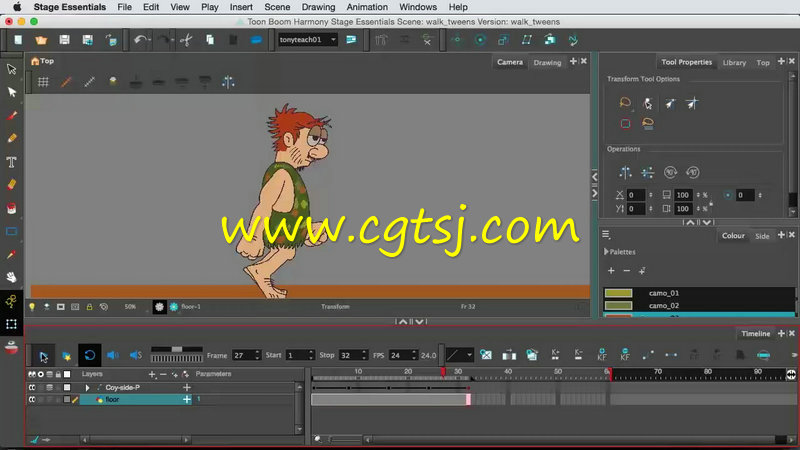Toggle the lock icon in Camera view bar
Image resolution: width=800 pixels, height=450 pixels.
tap(89, 307)
